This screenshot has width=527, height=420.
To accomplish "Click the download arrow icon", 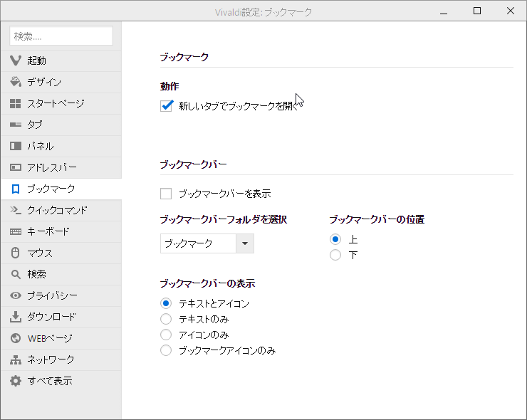I will pos(16,317).
